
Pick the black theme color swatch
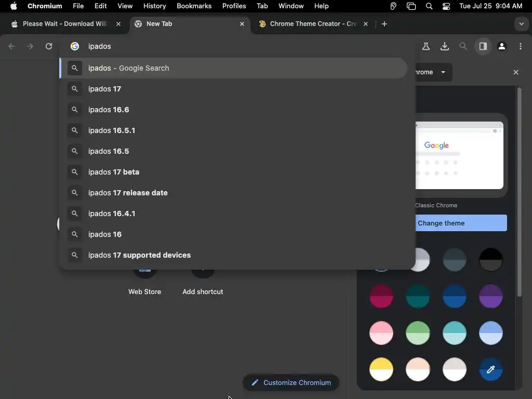coord(490,260)
